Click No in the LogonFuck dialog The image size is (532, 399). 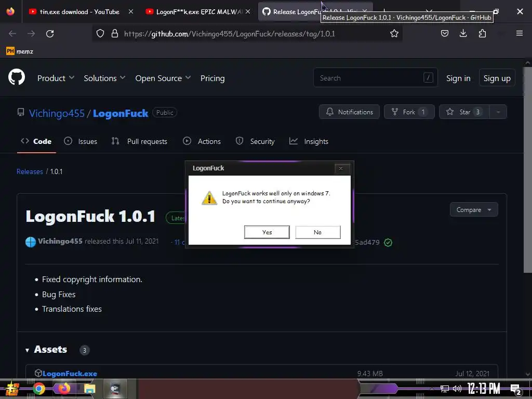317,232
